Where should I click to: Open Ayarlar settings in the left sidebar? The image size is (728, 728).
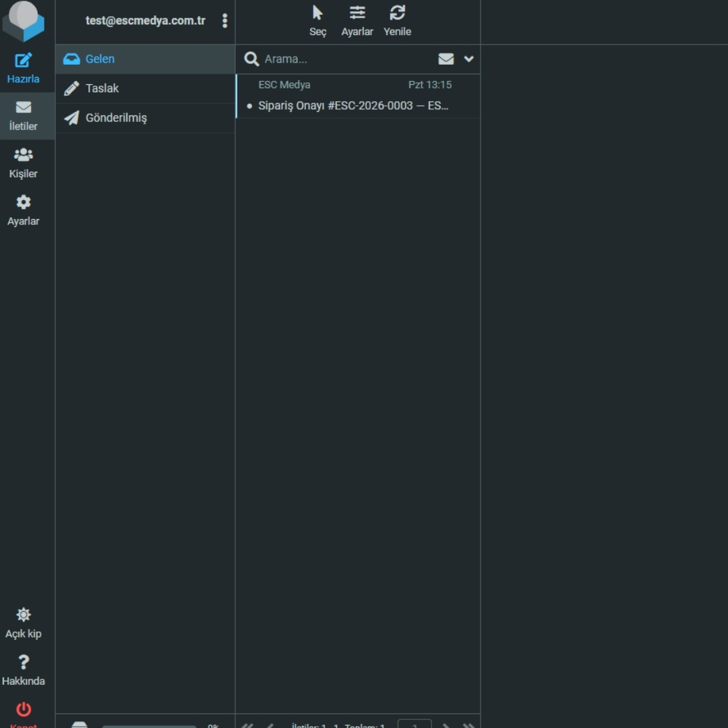point(24,210)
